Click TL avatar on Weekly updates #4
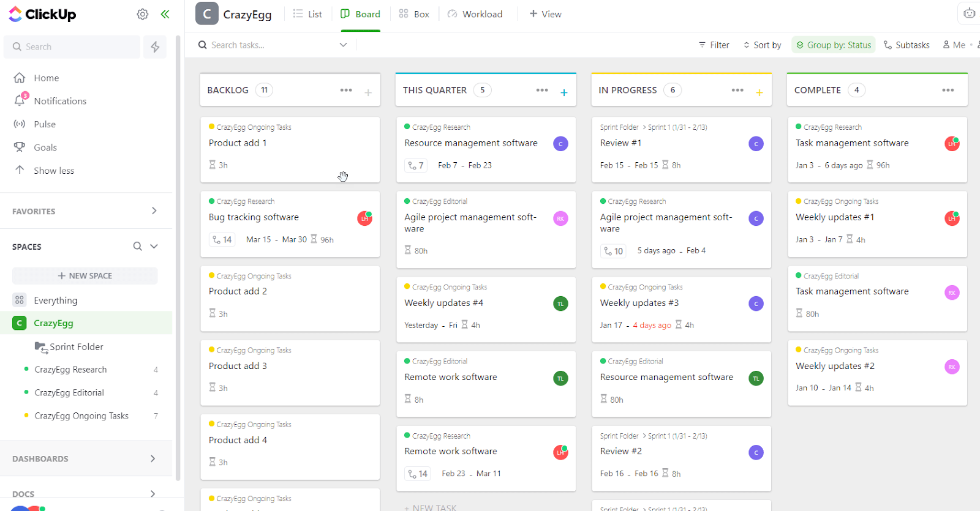 (x=560, y=304)
